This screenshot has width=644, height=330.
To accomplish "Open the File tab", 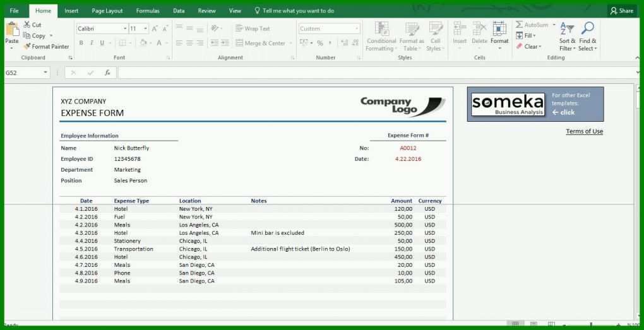I will click(x=15, y=11).
